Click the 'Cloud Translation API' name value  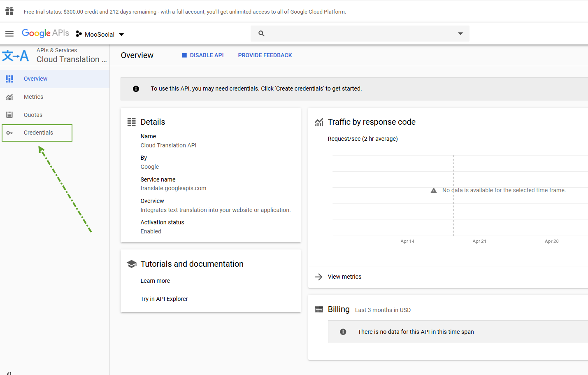coord(168,145)
